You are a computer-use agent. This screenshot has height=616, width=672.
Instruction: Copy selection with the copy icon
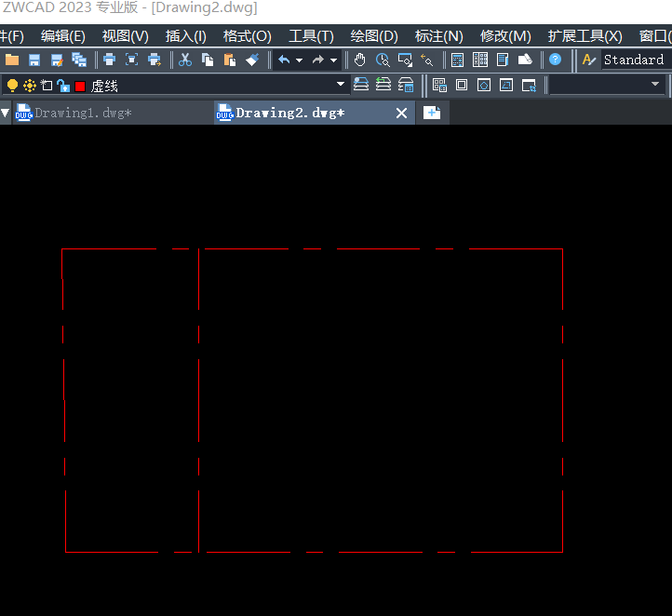click(208, 60)
